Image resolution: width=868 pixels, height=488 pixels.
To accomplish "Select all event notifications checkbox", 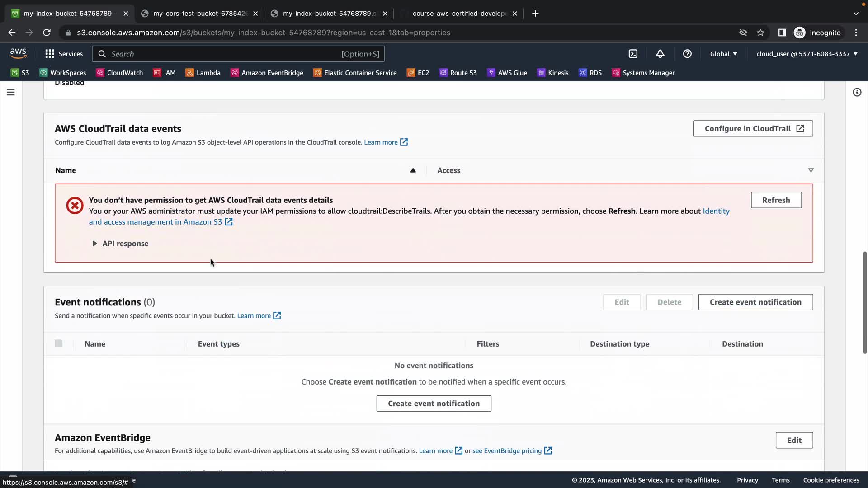I will pyautogui.click(x=59, y=343).
